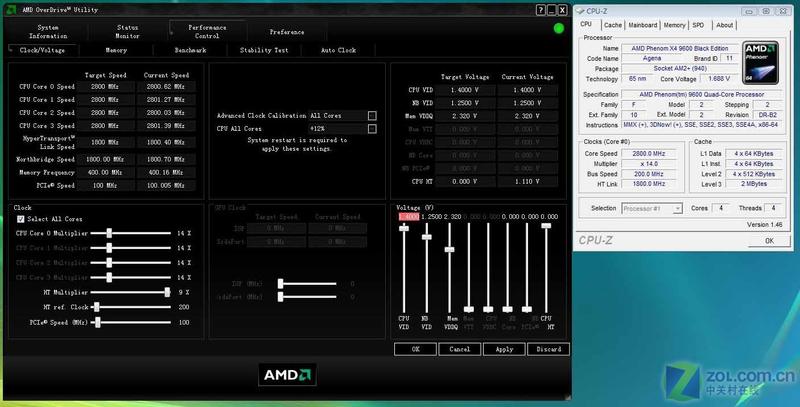Adjust the Mem VDDQ voltage slider

click(x=449, y=249)
